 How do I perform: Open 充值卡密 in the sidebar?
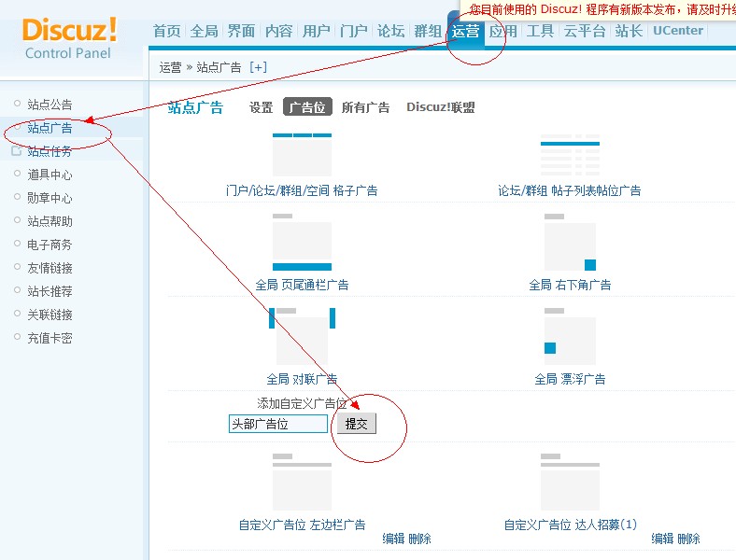50,338
